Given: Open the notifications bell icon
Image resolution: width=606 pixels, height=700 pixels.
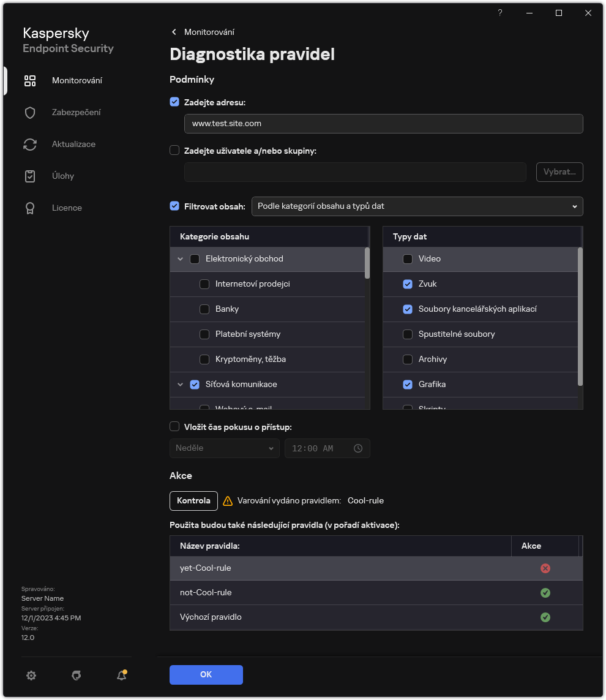Looking at the screenshot, I should coord(121,675).
